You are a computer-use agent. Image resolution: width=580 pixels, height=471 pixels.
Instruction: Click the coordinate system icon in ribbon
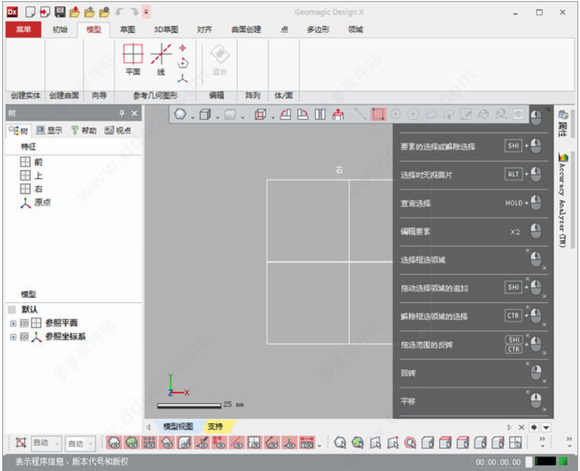pos(182,78)
